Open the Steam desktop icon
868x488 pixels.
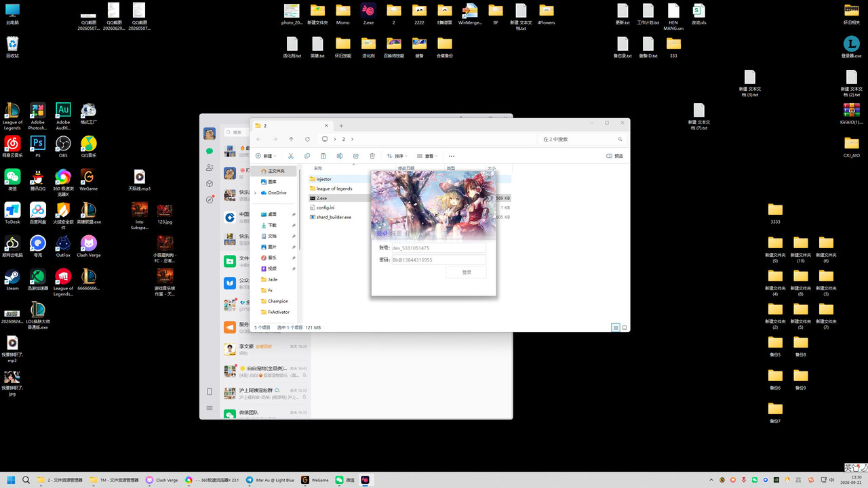pos(12,279)
